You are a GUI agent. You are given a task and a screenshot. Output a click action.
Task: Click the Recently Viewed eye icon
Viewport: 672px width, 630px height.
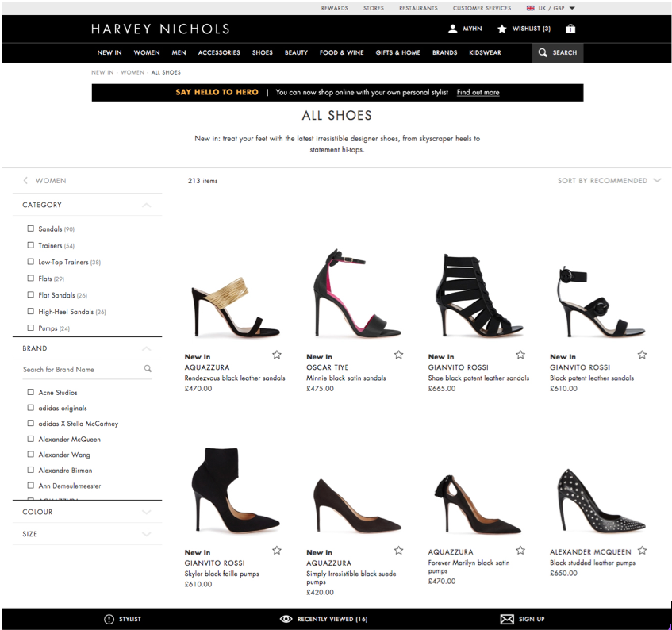[x=286, y=619]
